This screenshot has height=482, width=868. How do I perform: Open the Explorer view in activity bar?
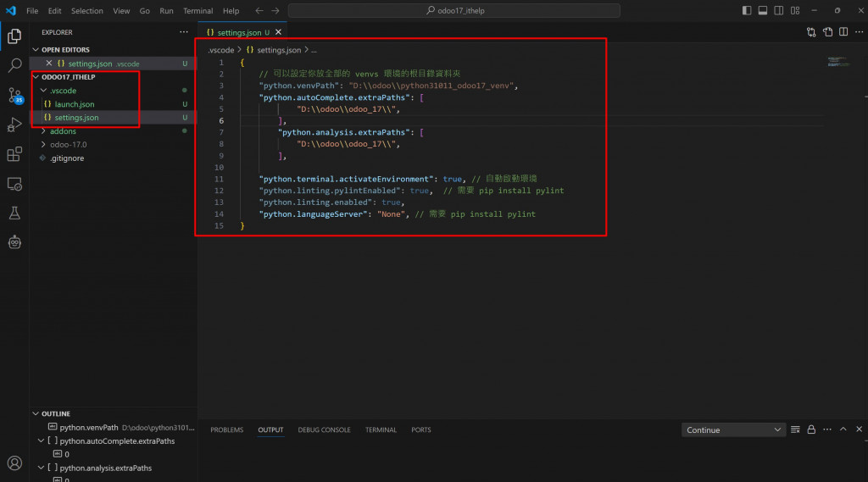tap(14, 36)
